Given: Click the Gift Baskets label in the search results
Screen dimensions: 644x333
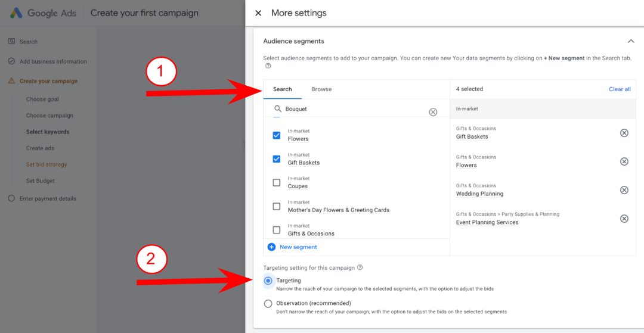Looking at the screenshot, I should (304, 163).
